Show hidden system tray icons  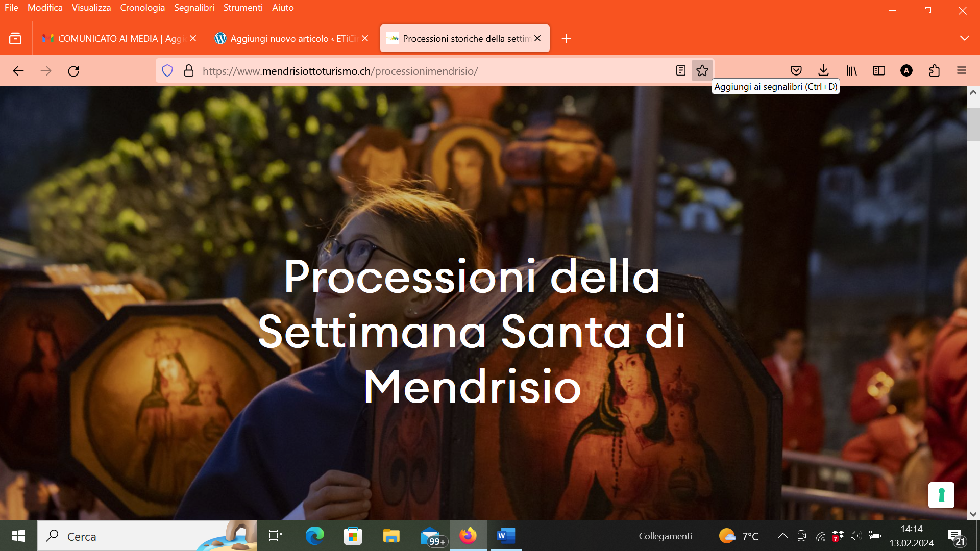click(x=782, y=536)
